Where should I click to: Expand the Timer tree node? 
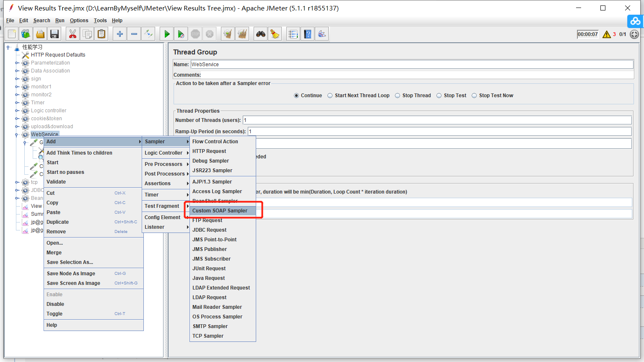(17, 103)
